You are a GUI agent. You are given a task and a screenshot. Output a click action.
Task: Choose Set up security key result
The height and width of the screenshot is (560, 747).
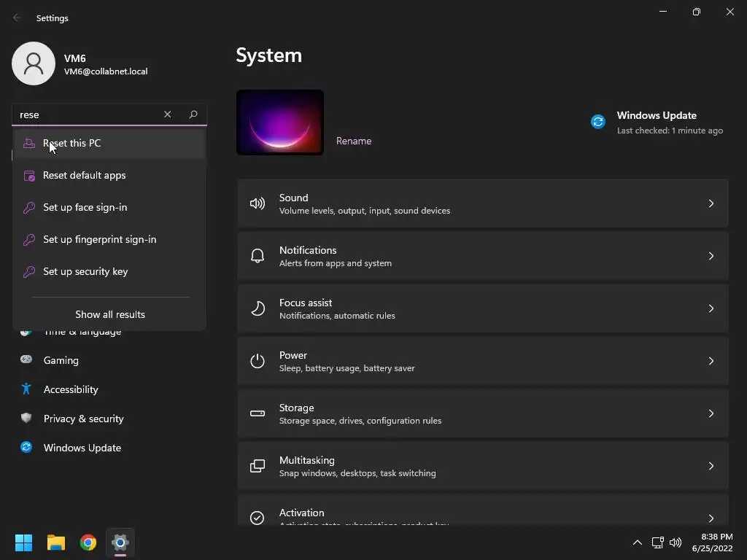[x=109, y=271]
